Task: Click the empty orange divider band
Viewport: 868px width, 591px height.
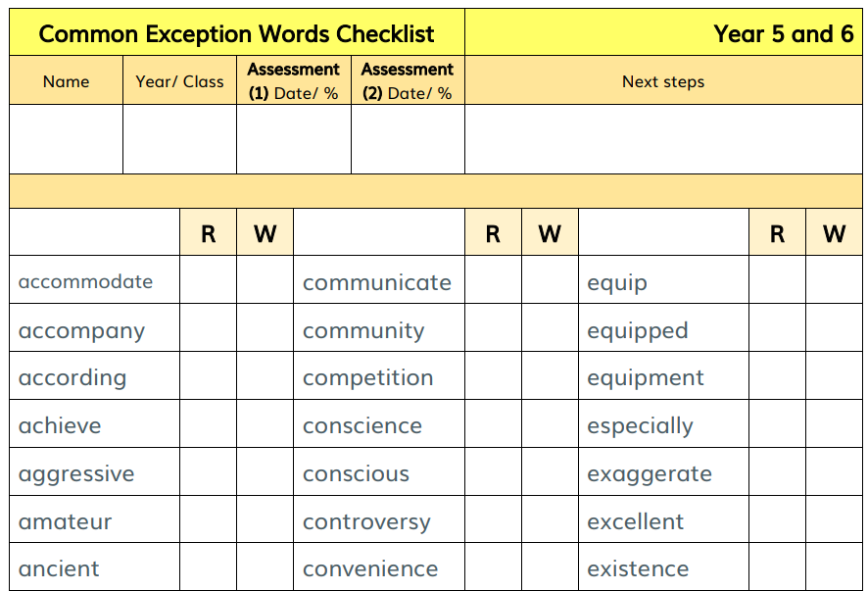Action: point(435,191)
